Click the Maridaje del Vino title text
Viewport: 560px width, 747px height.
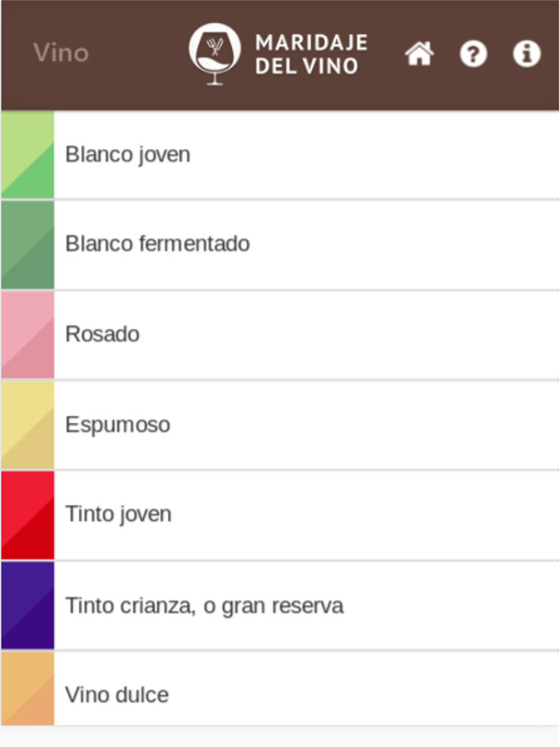point(311,54)
